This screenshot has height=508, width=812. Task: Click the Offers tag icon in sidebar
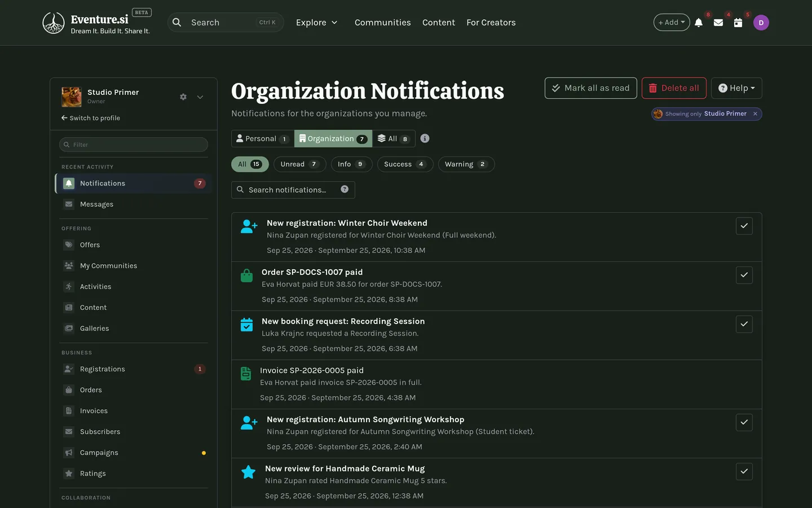point(69,245)
